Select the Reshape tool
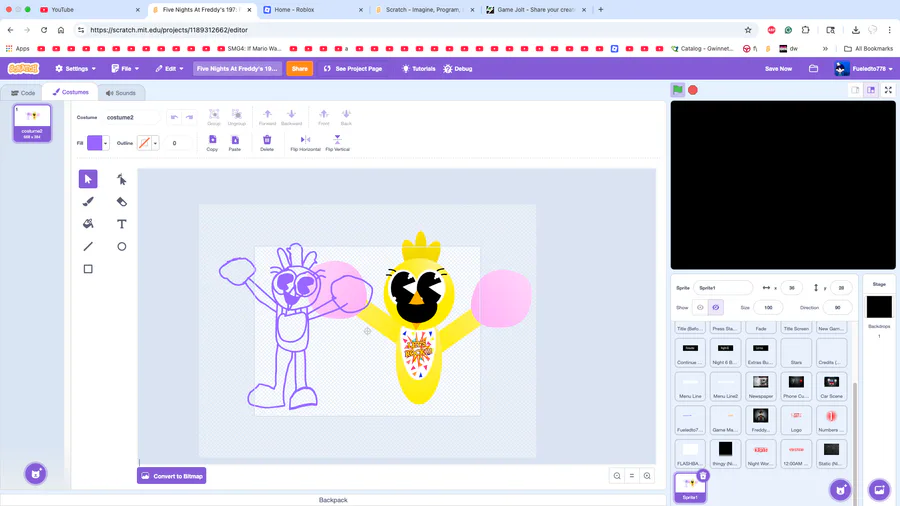This screenshot has width=900, height=506. [x=122, y=179]
